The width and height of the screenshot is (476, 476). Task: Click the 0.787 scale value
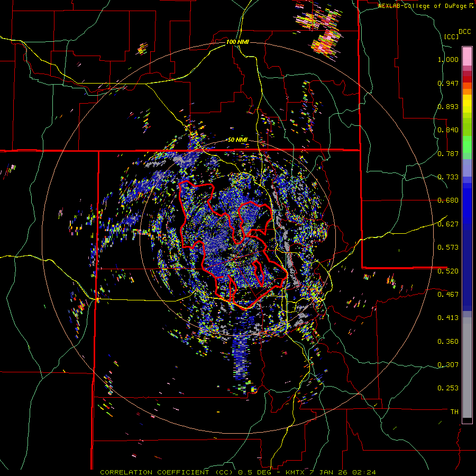click(x=448, y=153)
